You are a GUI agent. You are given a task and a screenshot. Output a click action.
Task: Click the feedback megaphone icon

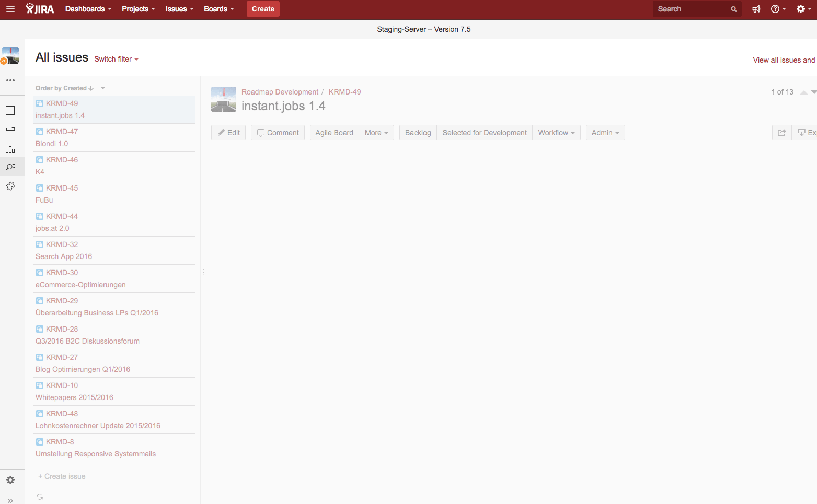pos(756,9)
